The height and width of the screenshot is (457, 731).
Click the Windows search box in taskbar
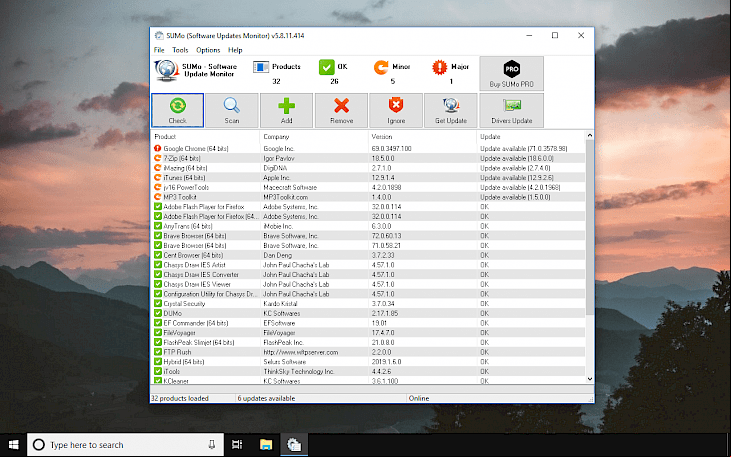(x=125, y=445)
